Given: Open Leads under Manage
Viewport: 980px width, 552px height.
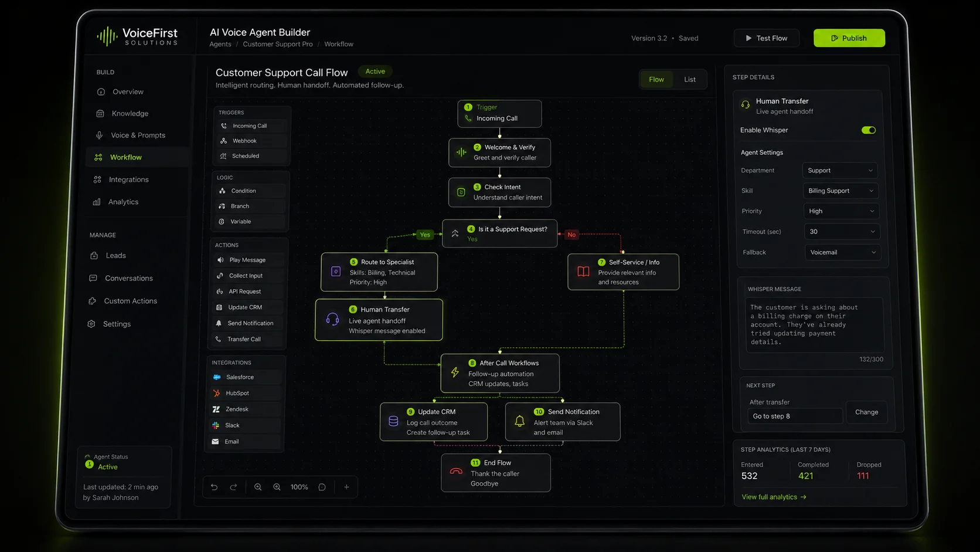Looking at the screenshot, I should tap(115, 256).
